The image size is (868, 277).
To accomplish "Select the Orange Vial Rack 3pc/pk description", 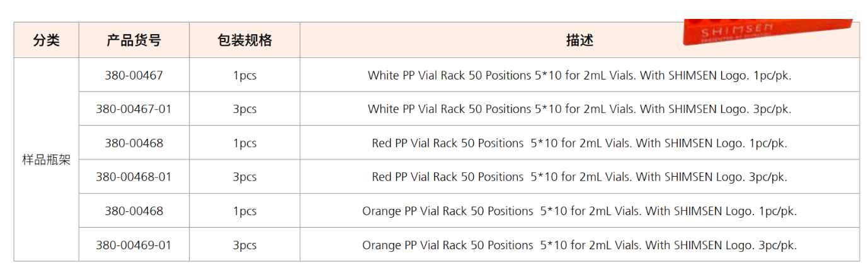I will coord(579,245).
